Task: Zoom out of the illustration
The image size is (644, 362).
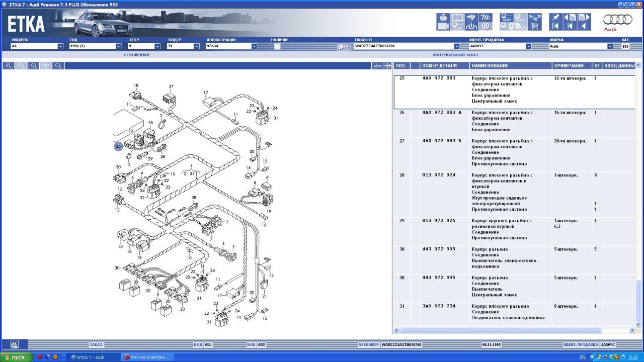Action: (21, 66)
